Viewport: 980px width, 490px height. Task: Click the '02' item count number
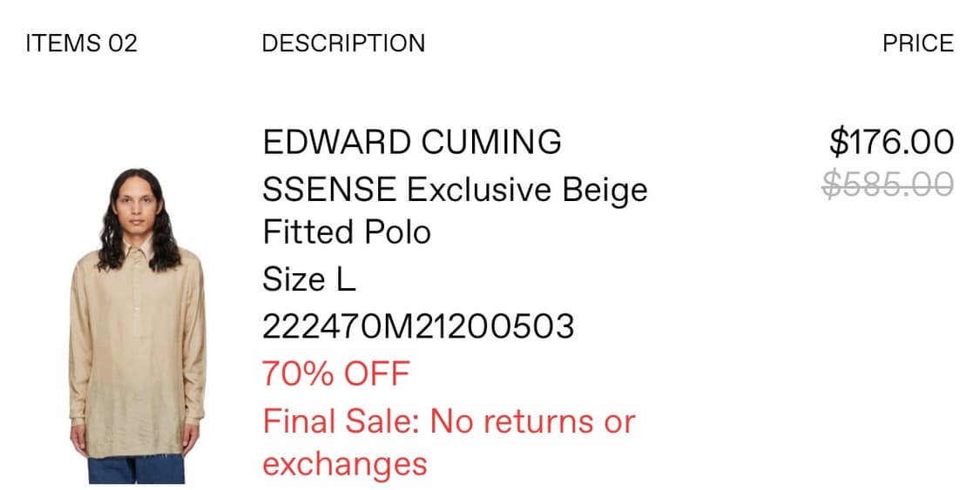coord(123,44)
